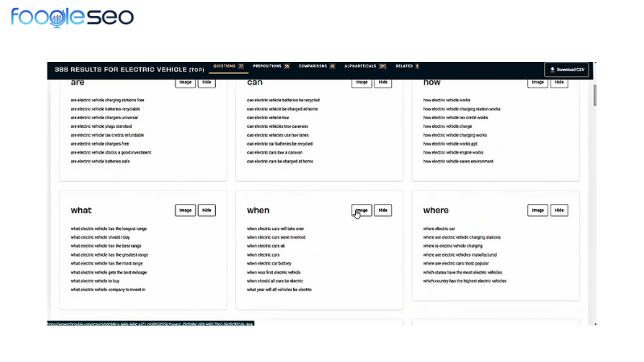Click the Download CSV button

(567, 70)
